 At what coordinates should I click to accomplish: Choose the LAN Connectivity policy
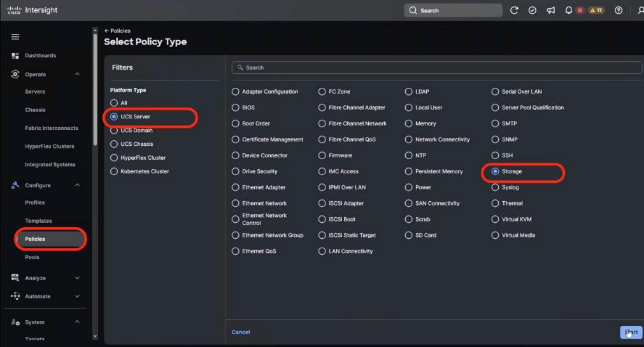pyautogui.click(x=322, y=251)
